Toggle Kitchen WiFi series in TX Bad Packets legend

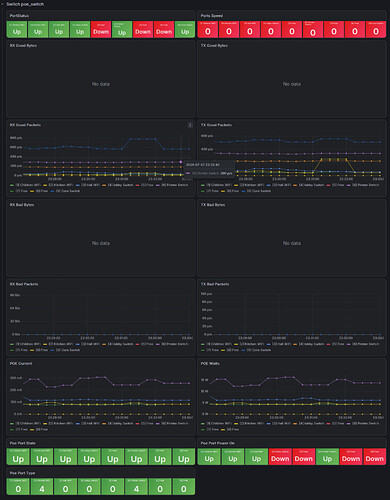click(x=252, y=344)
